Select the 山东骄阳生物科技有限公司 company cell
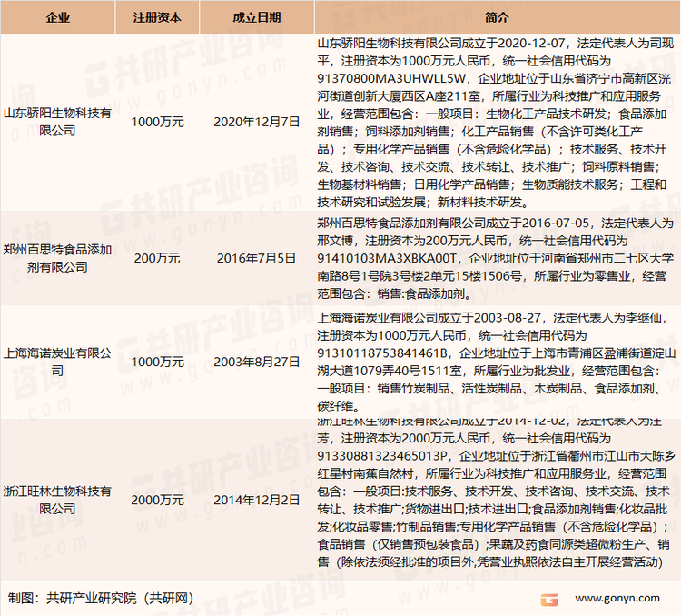 point(57,122)
